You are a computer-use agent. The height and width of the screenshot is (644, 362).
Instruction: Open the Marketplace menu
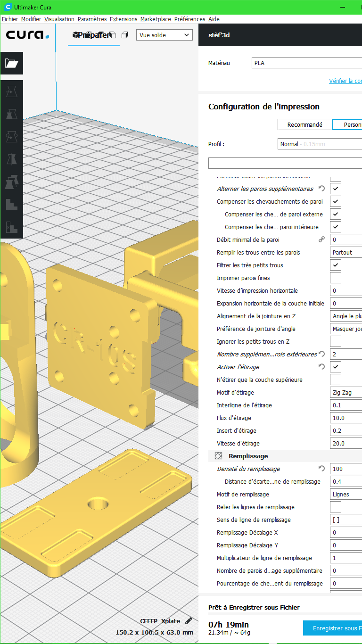tap(156, 19)
